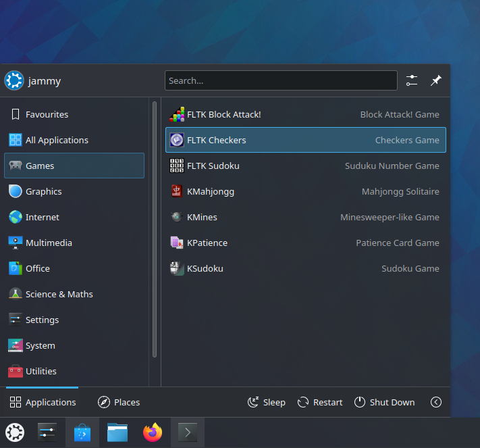Open the terminal from taskbar
This screenshot has height=448, width=480.
pyautogui.click(x=188, y=432)
